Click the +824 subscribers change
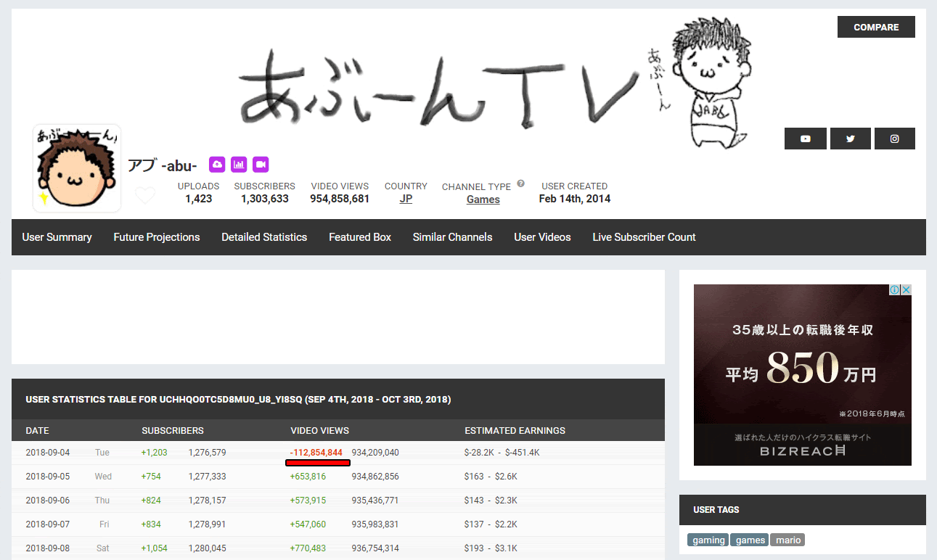937x560 pixels. (x=151, y=501)
